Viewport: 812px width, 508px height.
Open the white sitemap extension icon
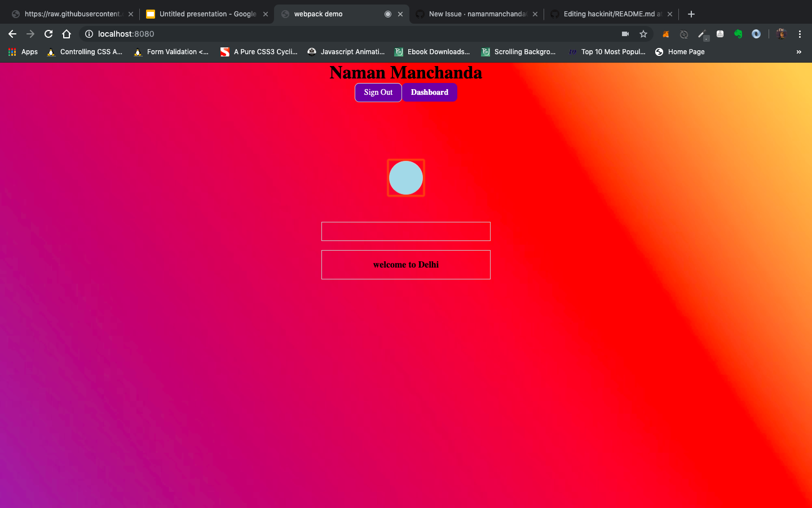(720, 34)
